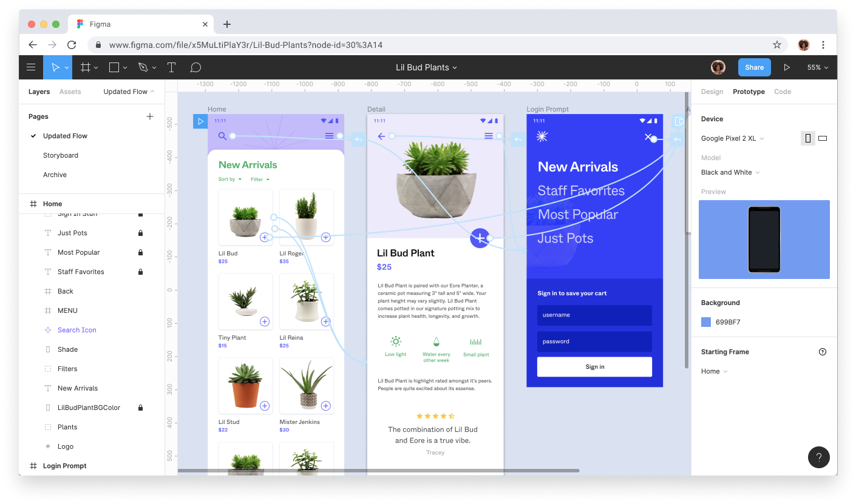Viewport: 856px width, 504px height.
Task: Select the Frame tool
Action: pyautogui.click(x=86, y=67)
